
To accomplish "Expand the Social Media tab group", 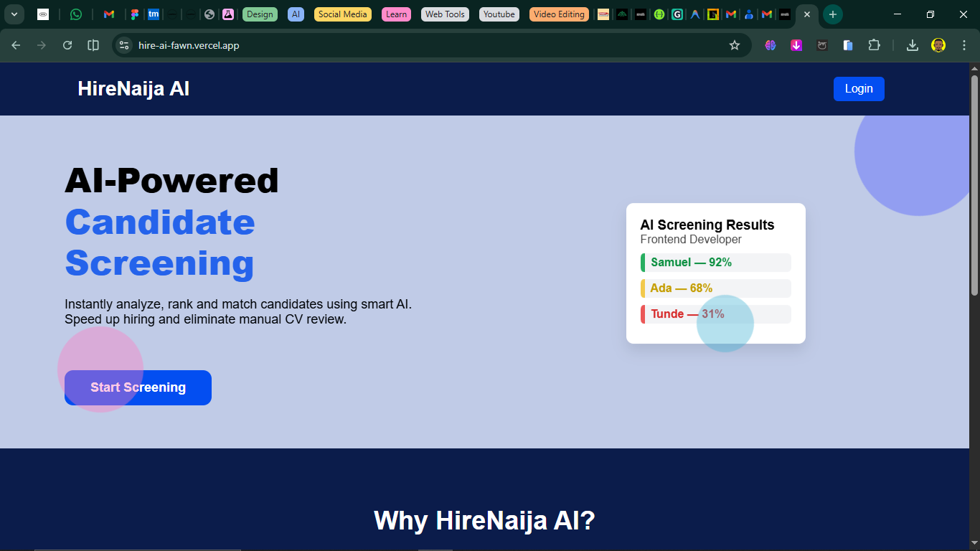I will pos(343,14).
